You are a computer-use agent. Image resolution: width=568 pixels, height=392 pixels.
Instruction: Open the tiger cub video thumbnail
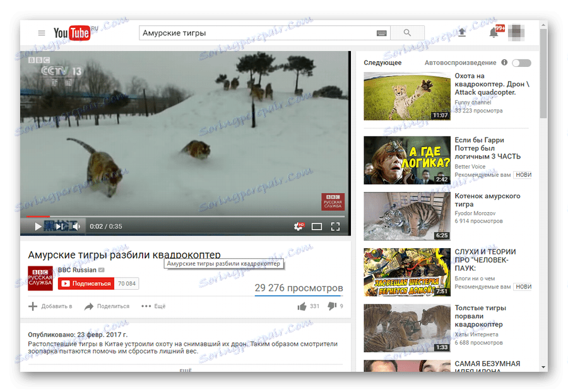click(x=407, y=216)
